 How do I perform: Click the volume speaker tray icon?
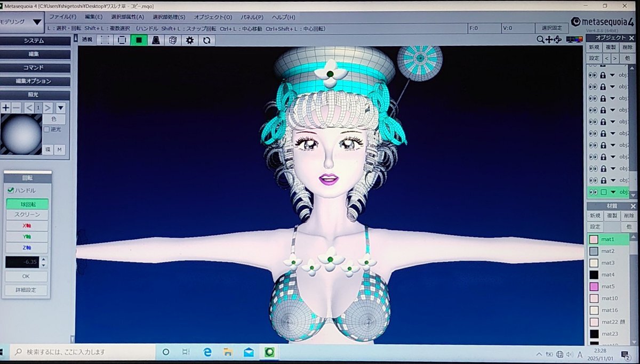click(570, 354)
